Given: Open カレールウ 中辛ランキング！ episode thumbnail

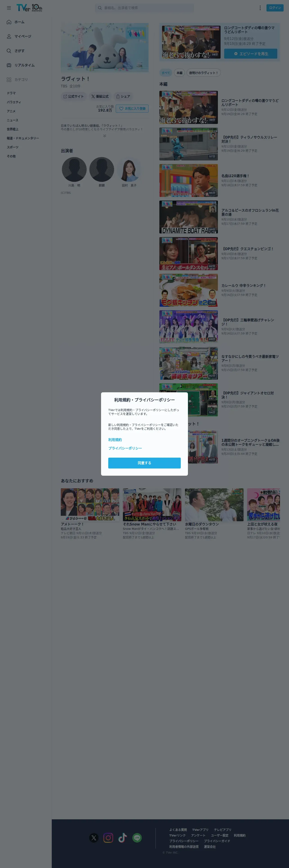Looking at the screenshot, I should 188,290.
